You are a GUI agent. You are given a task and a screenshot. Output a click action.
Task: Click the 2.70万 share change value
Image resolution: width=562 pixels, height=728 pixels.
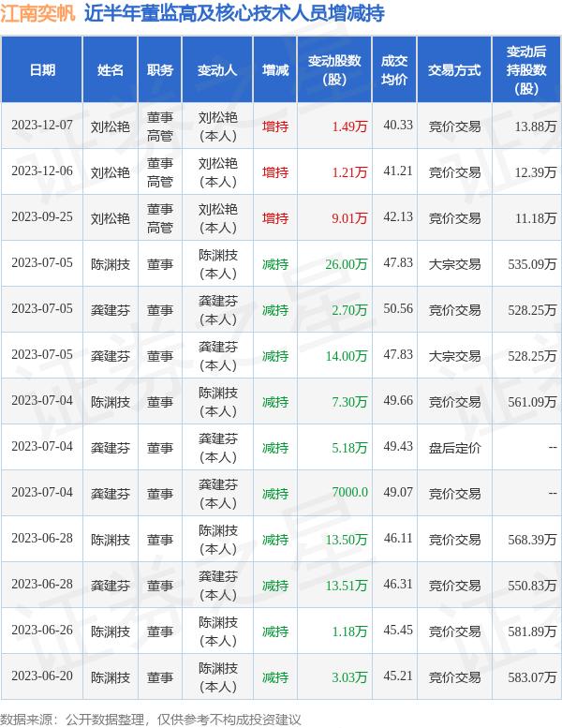click(x=349, y=310)
